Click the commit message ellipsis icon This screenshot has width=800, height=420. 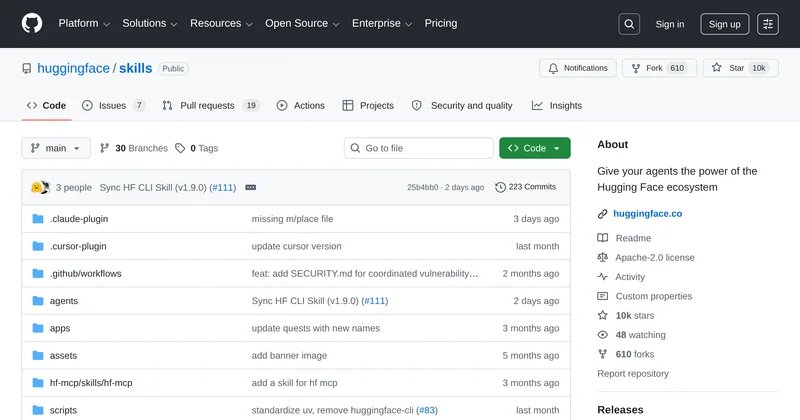[251, 187]
